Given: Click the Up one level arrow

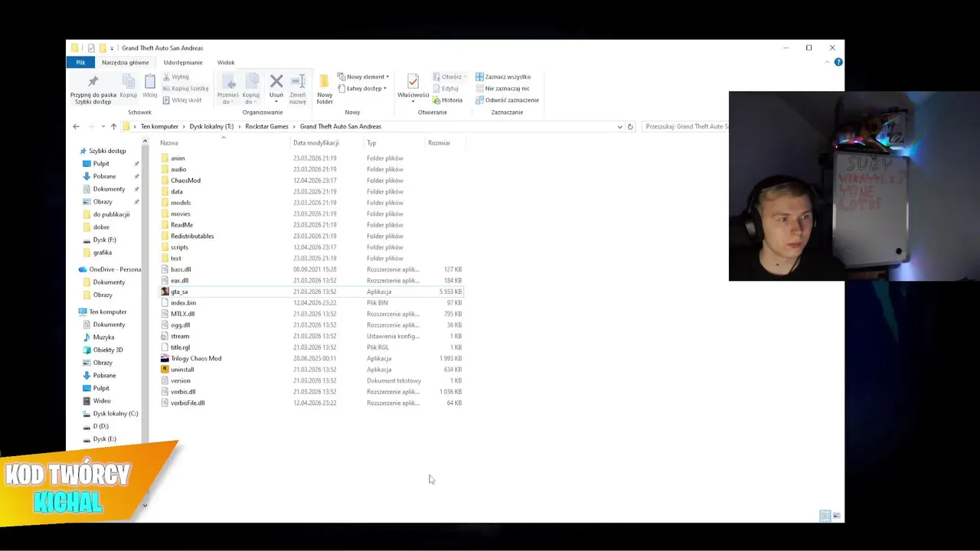Looking at the screenshot, I should tap(113, 126).
